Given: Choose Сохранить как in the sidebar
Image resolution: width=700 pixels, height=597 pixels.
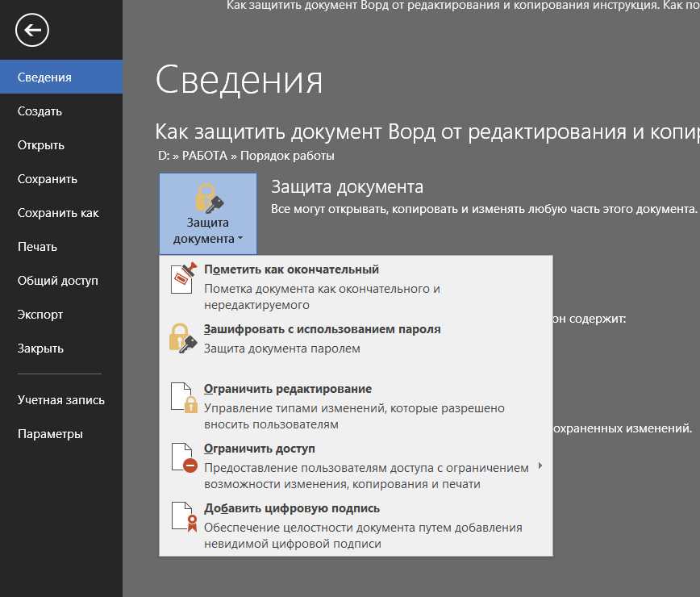Looking at the screenshot, I should pos(61,212).
